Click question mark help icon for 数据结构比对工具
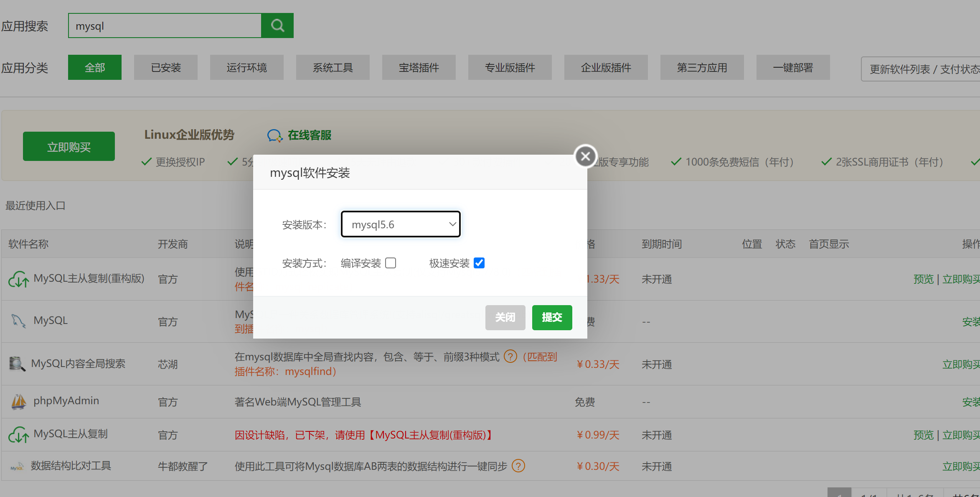 (518, 466)
